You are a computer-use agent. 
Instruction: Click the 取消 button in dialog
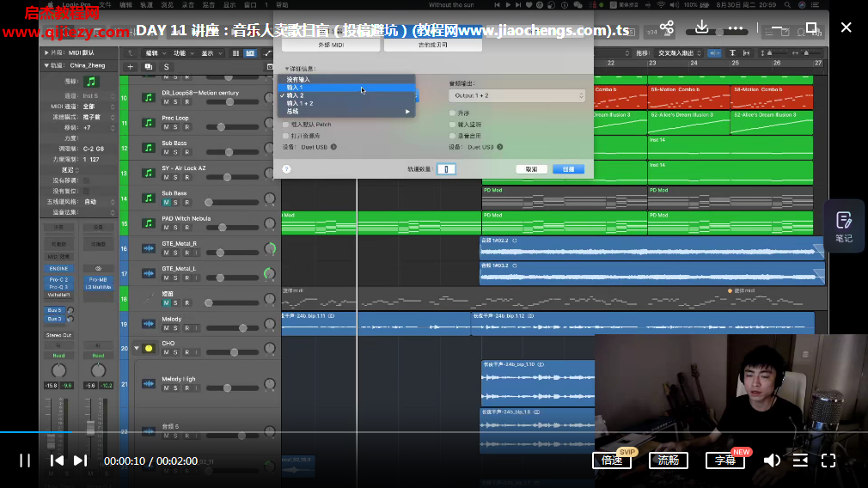click(x=531, y=169)
